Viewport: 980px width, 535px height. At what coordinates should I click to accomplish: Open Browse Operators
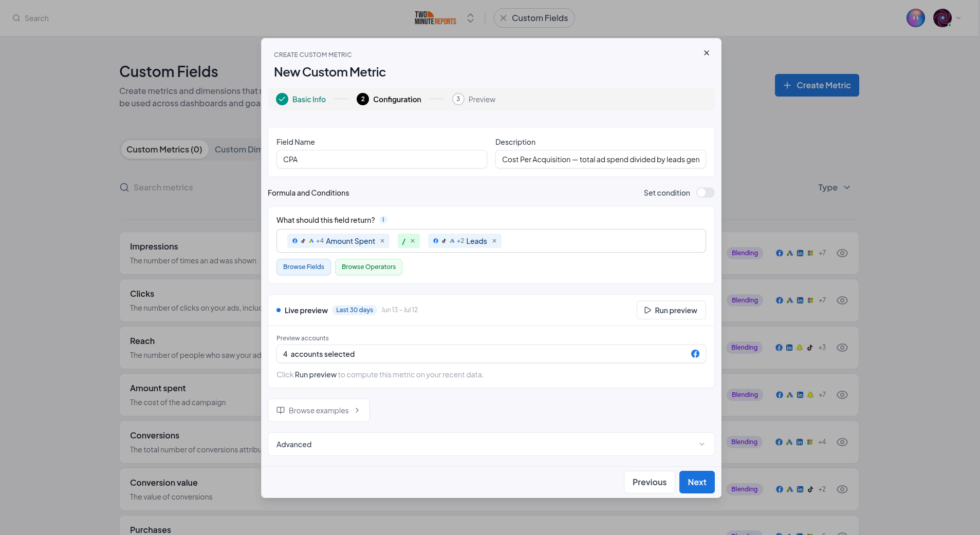click(x=368, y=267)
